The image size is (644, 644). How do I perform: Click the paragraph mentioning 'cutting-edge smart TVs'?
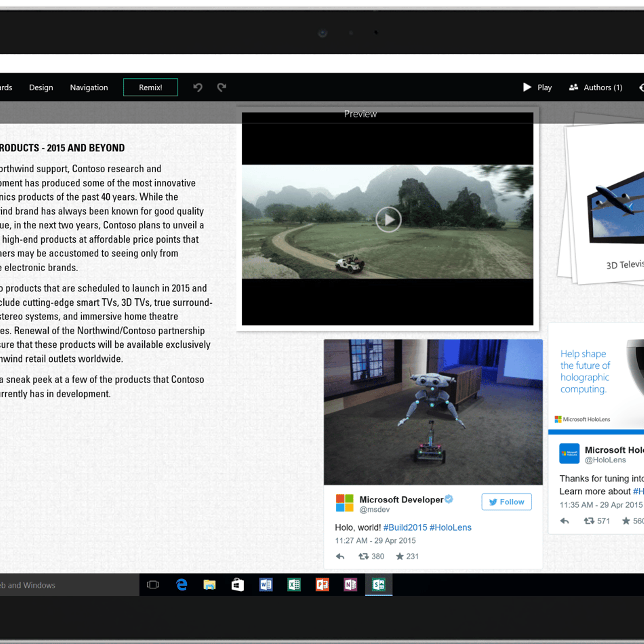point(106,323)
